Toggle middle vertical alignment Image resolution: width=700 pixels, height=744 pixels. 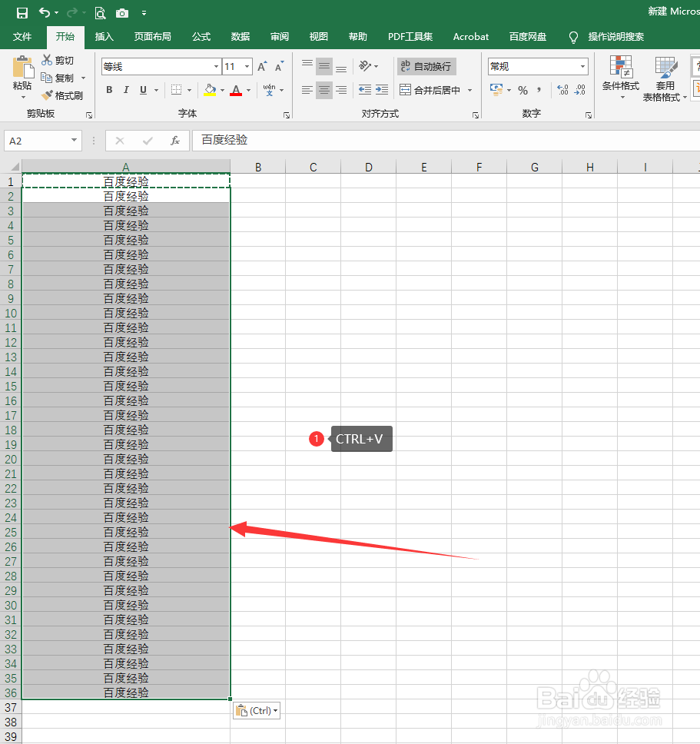pos(324,66)
